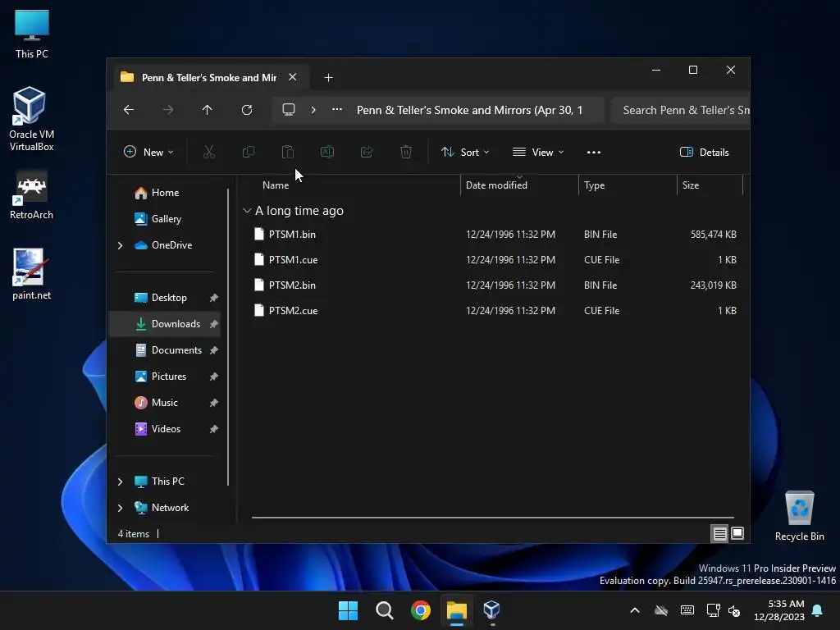Open the Sort dropdown

(465, 152)
